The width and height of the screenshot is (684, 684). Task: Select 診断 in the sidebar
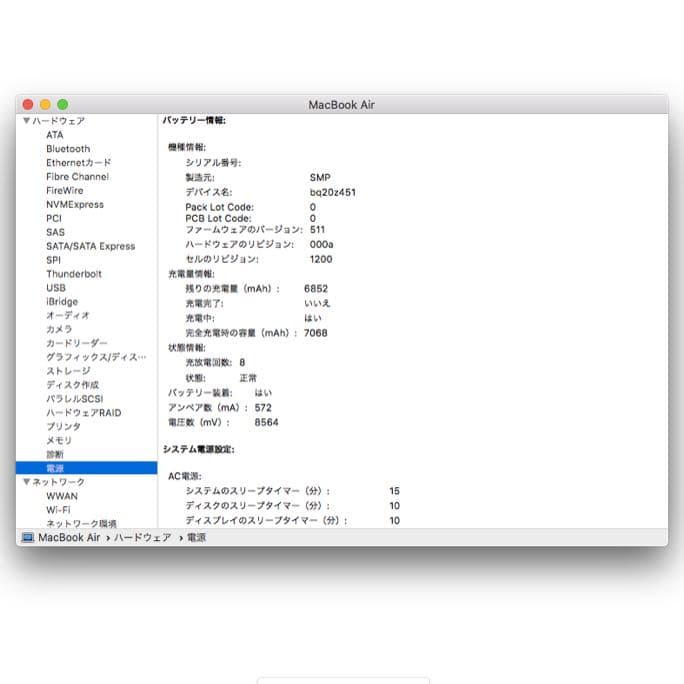(55, 455)
